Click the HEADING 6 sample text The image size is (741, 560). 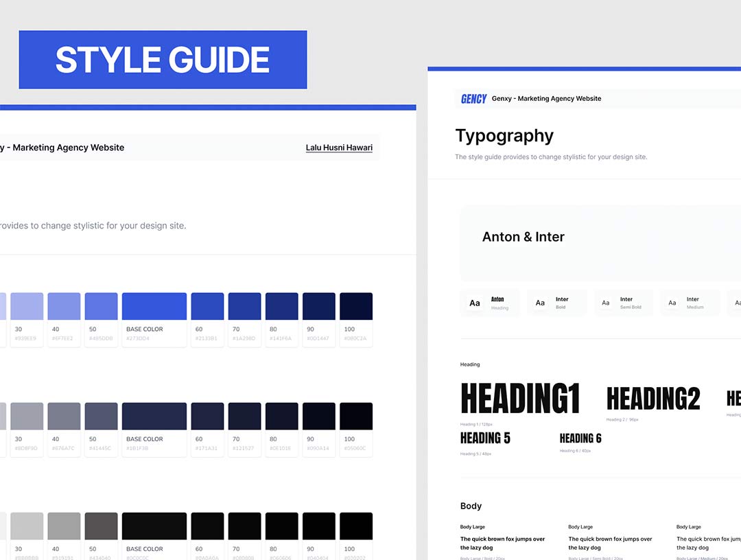580,439
